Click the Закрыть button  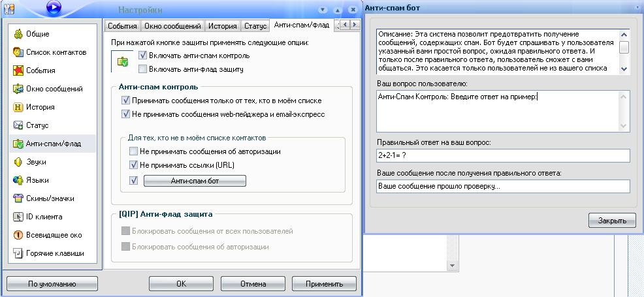click(x=611, y=221)
